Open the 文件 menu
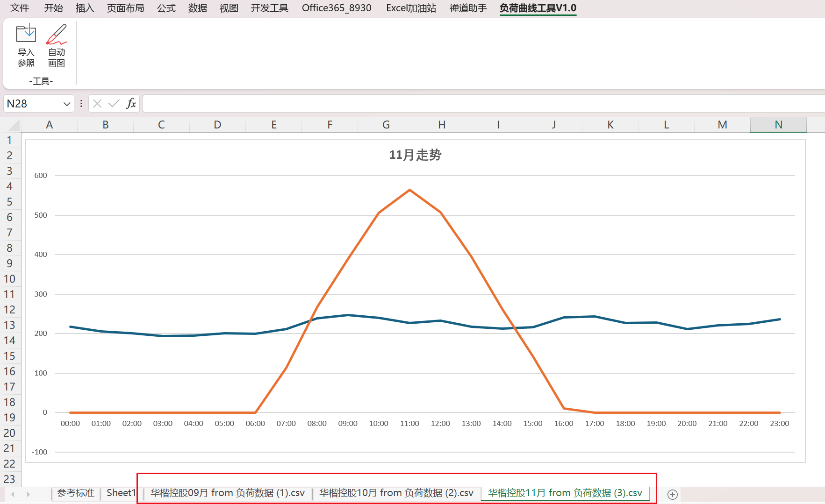The image size is (825, 504). (x=20, y=8)
